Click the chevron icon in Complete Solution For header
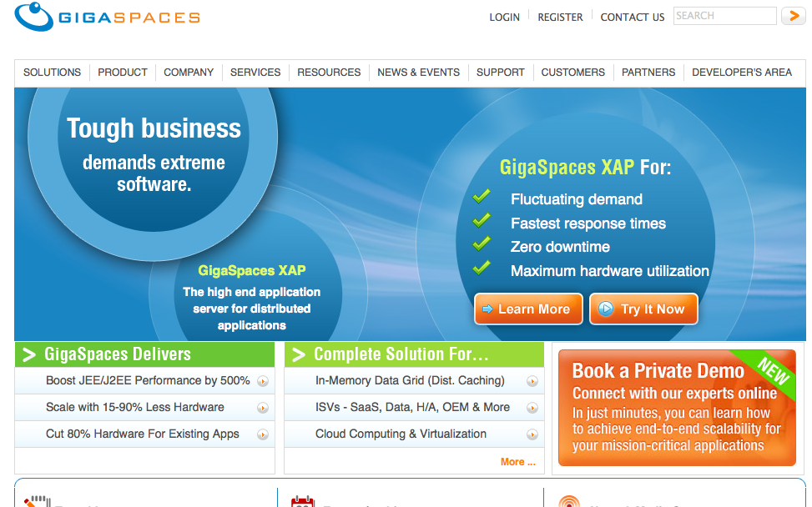 coord(299,354)
